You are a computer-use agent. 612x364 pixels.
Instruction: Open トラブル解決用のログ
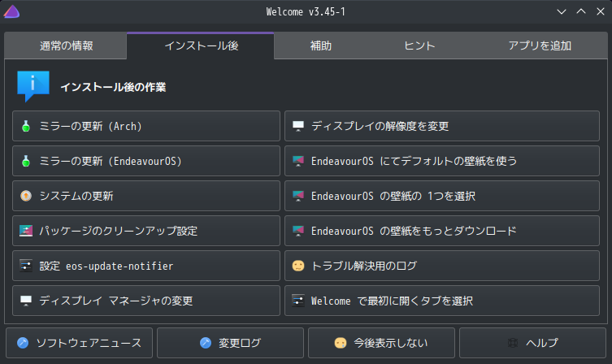pos(442,266)
